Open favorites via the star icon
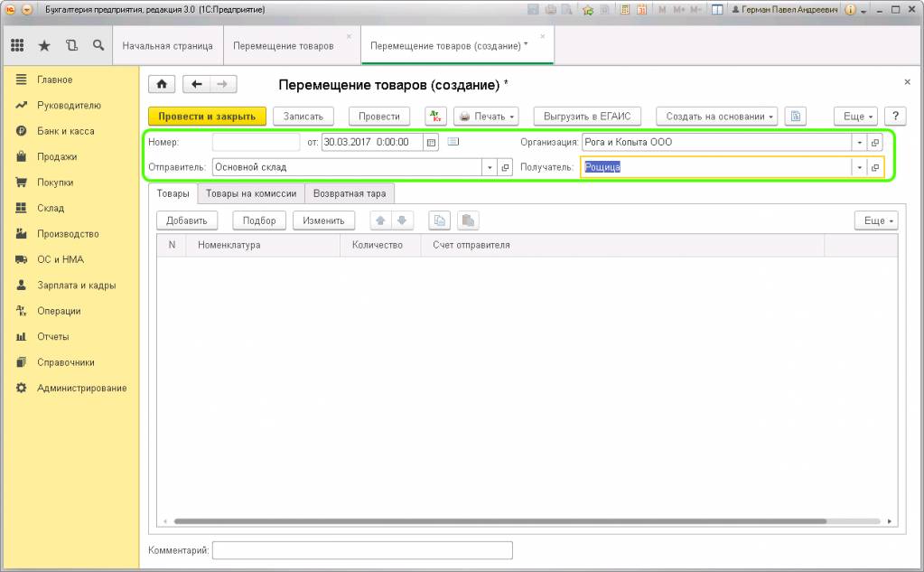Image resolution: width=924 pixels, height=572 pixels. pyautogui.click(x=44, y=45)
